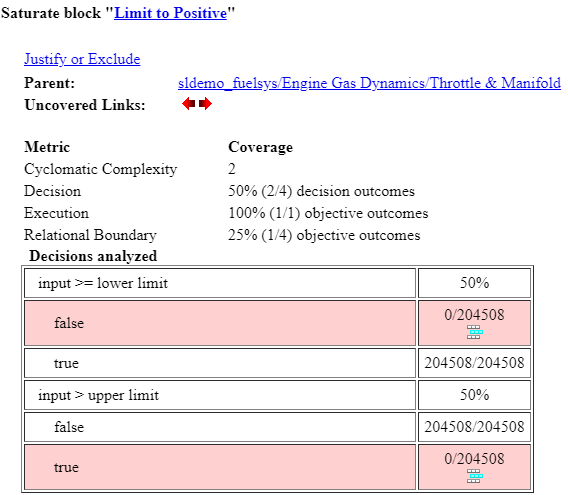This screenshot has width=568, height=495.
Task: Click 204508/204508 value in upper limit false row
Action: coord(475,427)
